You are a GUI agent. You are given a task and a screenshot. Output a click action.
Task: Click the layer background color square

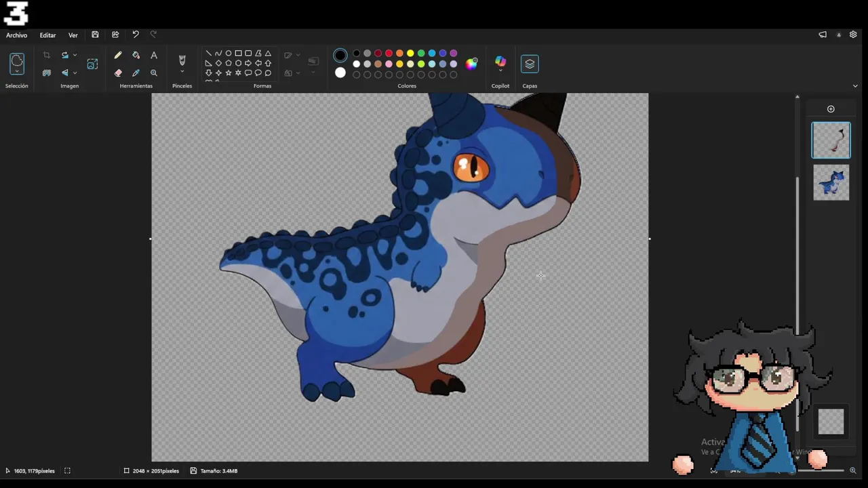tap(831, 422)
